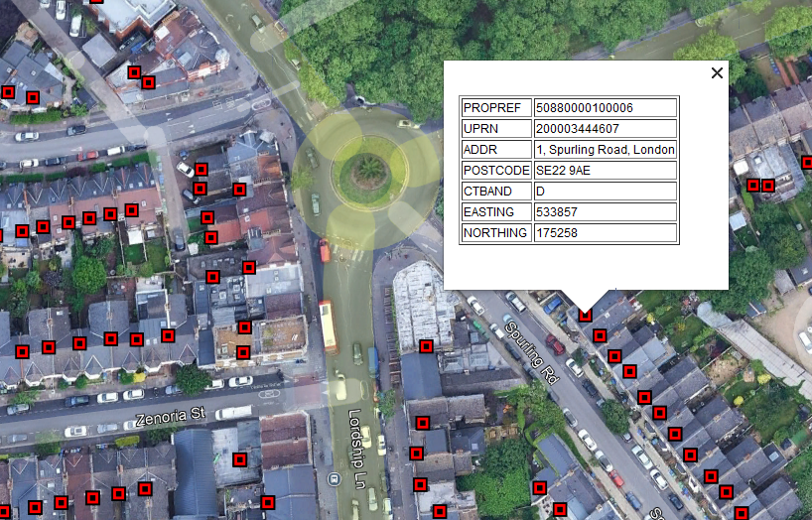
Task: Close the property info popup
Action: [x=717, y=72]
